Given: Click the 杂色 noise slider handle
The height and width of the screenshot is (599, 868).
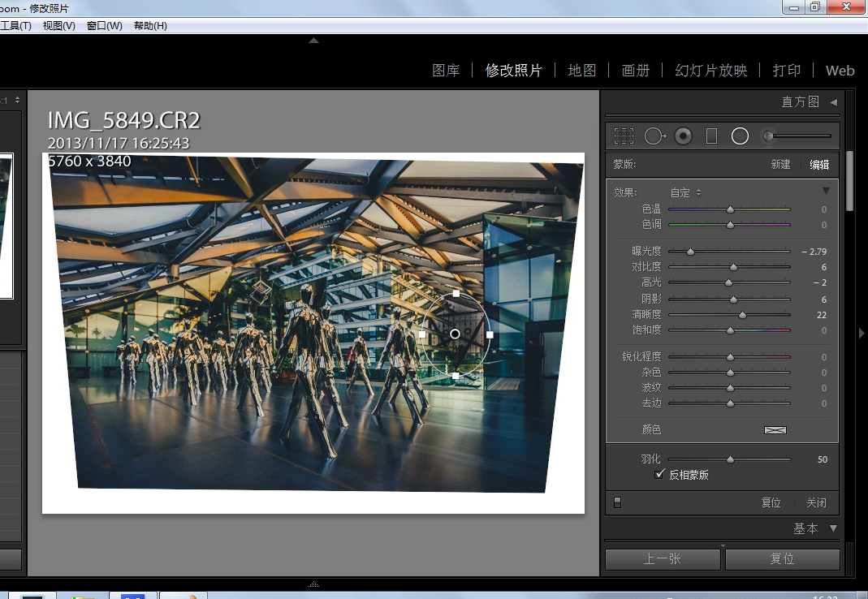Looking at the screenshot, I should pyautogui.click(x=730, y=373).
